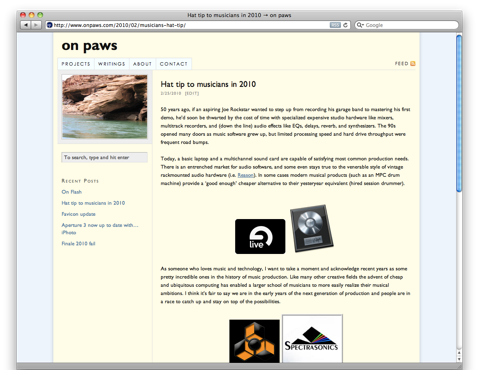Screen dimensions: 479x370
Task: Follow the 'Reason' link in the article text
Action: click(x=246, y=175)
